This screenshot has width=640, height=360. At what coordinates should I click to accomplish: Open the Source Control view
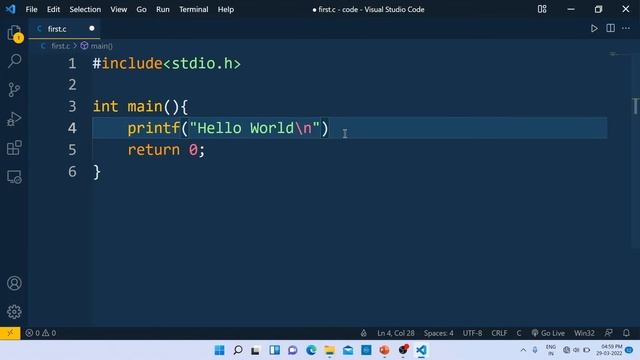pos(14,90)
